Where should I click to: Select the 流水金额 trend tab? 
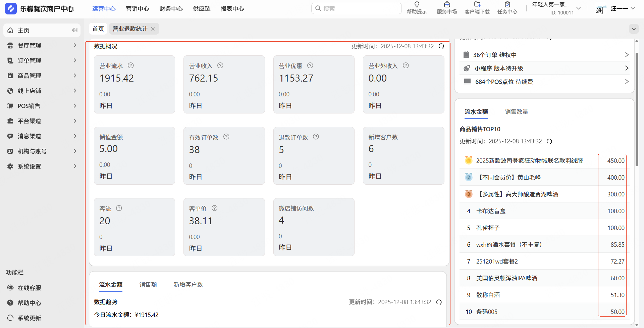pyautogui.click(x=111, y=285)
